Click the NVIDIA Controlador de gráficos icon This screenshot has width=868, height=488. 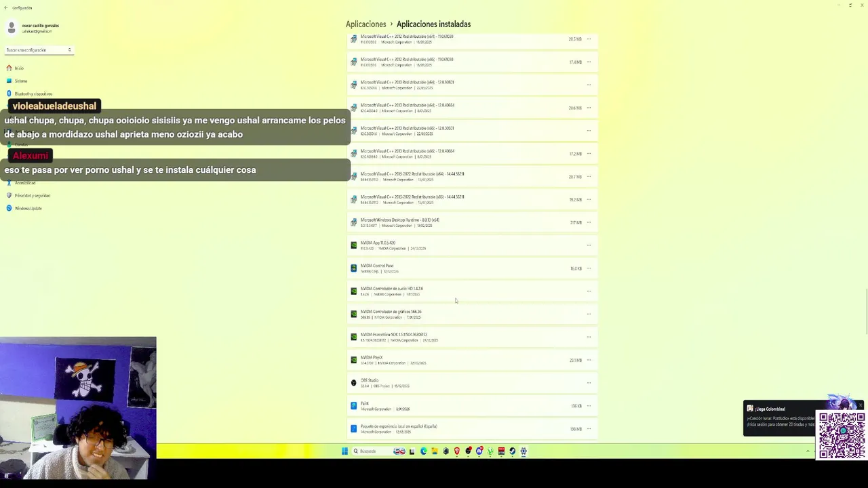pos(353,314)
